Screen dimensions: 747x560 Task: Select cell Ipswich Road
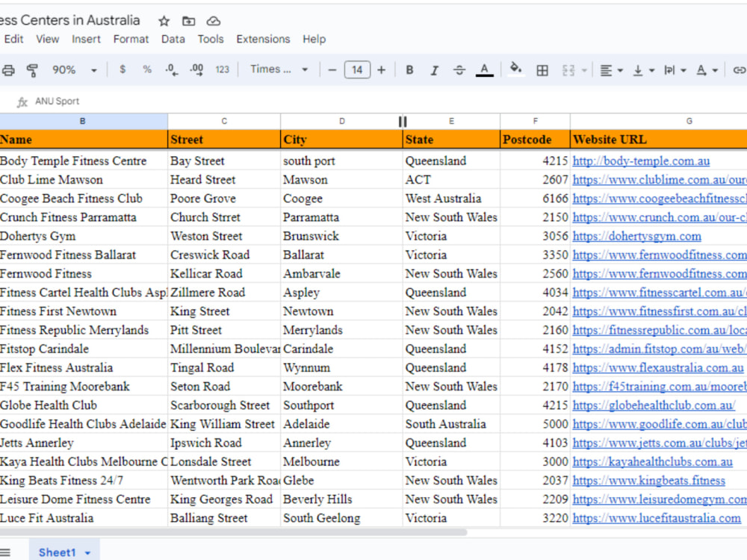click(224, 443)
